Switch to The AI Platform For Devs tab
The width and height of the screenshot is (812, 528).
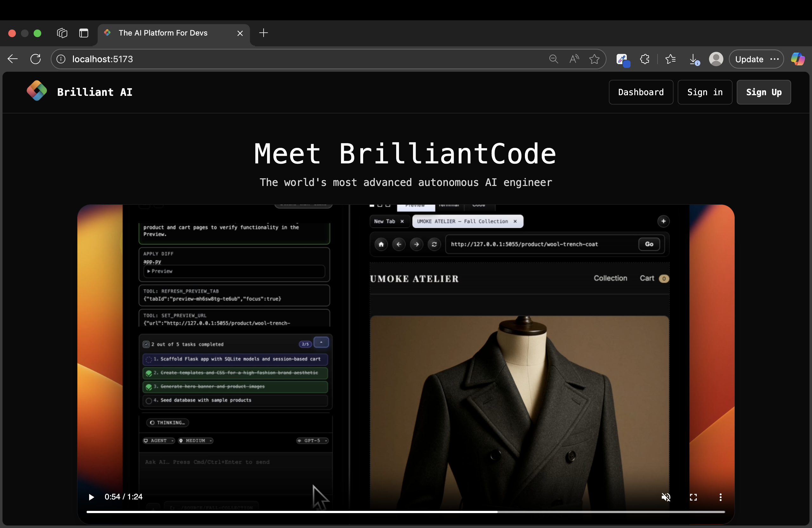pyautogui.click(x=163, y=33)
